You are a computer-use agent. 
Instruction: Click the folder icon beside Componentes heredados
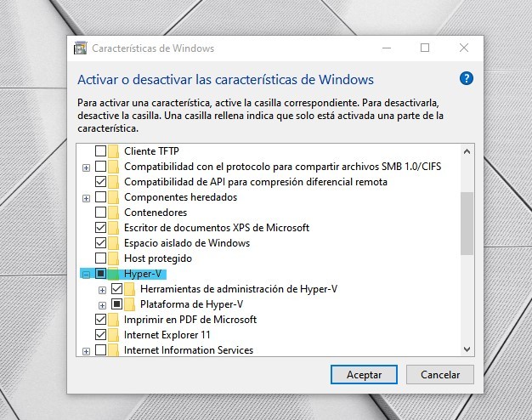pyautogui.click(x=114, y=197)
